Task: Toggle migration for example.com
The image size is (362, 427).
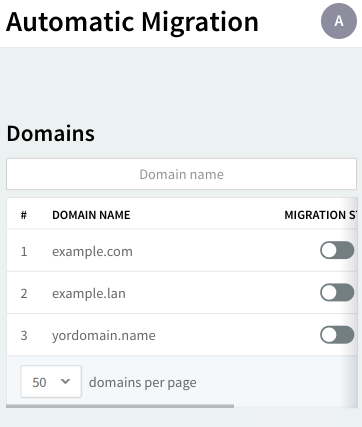Action: pos(337,250)
